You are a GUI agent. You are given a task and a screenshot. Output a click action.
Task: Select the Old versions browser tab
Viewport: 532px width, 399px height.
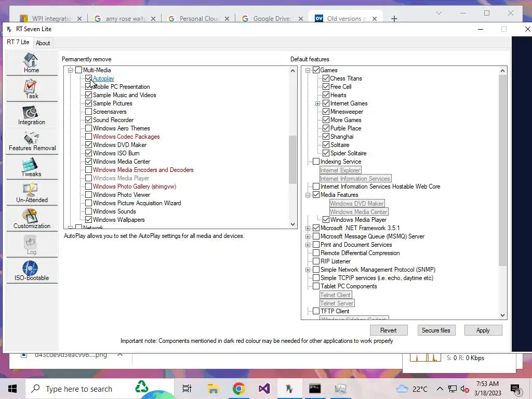346,19
